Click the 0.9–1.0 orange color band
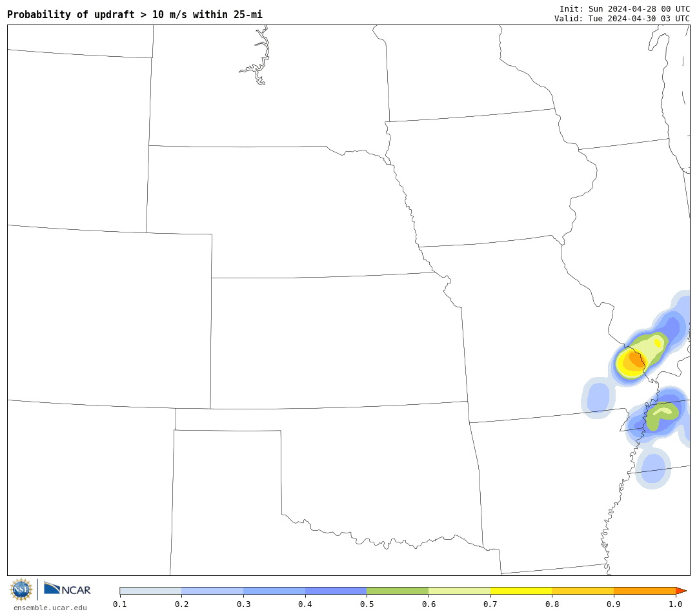This screenshot has width=697, height=616. point(645,591)
